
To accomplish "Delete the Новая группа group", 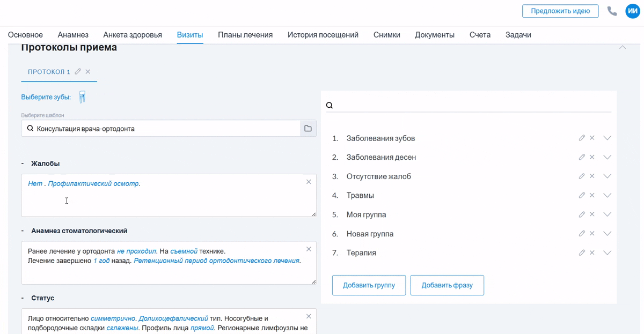I will [592, 233].
